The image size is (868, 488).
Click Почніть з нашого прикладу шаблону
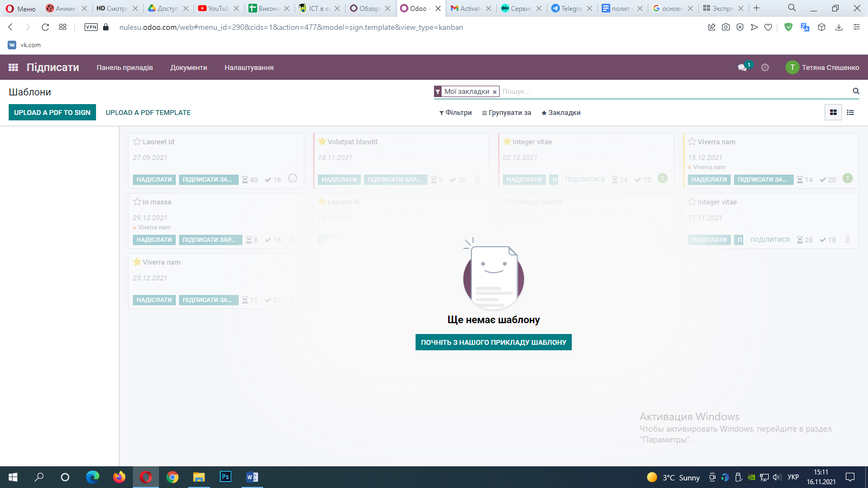pos(494,342)
